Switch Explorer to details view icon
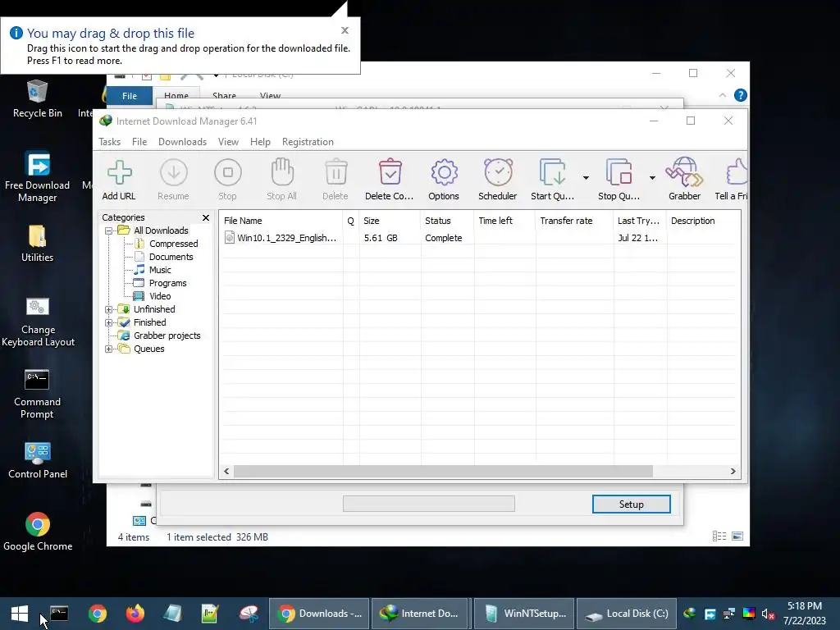840x630 pixels. click(x=719, y=536)
